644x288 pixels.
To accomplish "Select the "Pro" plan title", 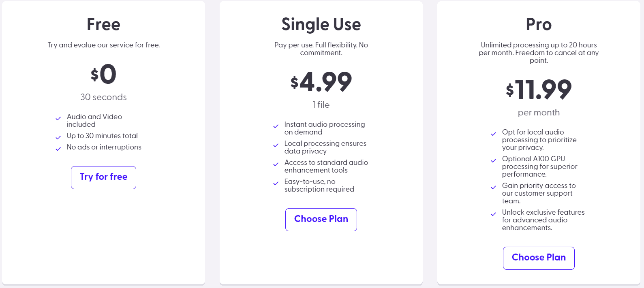I will 539,24.
